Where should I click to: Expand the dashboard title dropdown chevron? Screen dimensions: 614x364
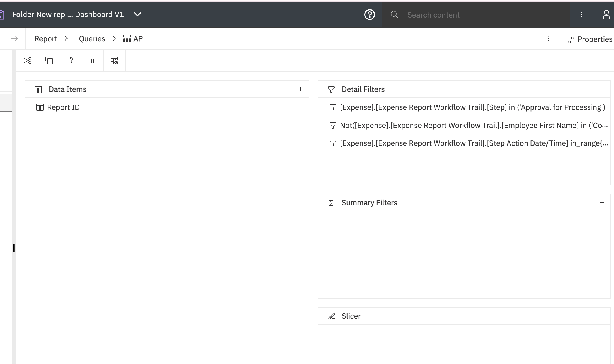138,14
